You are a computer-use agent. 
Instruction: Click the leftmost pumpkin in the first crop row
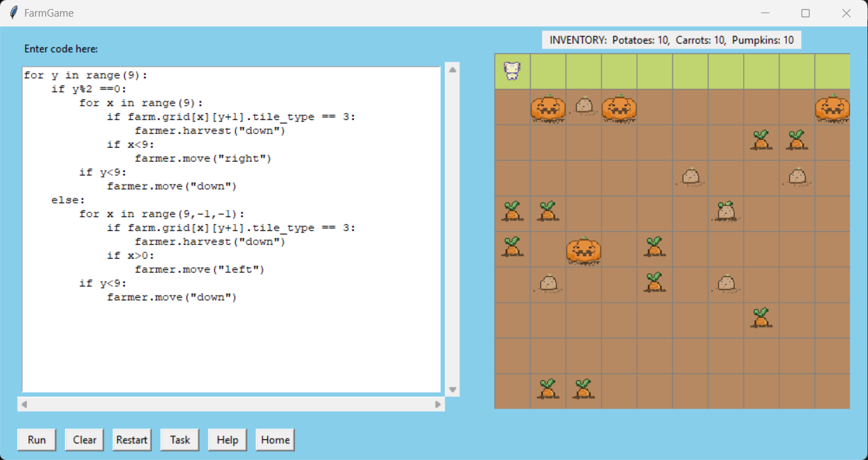(x=548, y=108)
